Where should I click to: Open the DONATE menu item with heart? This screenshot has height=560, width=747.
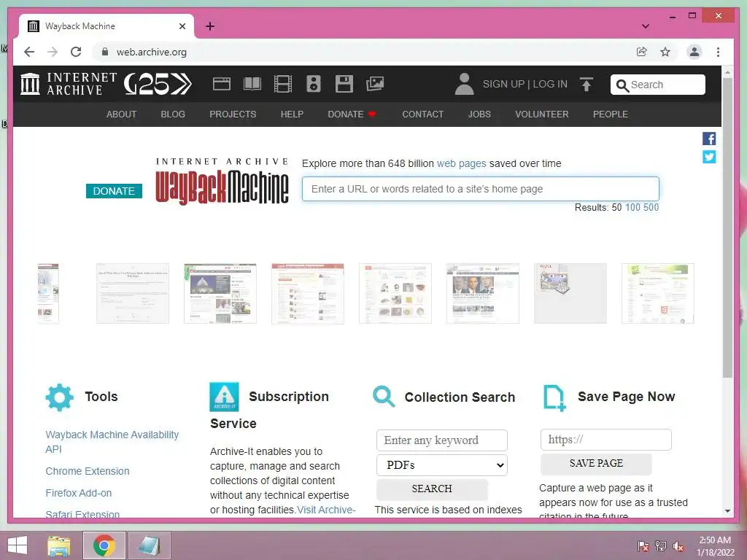point(352,114)
